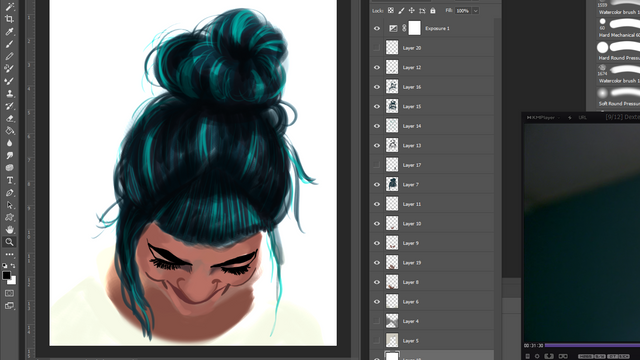Image resolution: width=640 pixels, height=360 pixels.
Task: Select the Crop tool
Action: coord(9,19)
